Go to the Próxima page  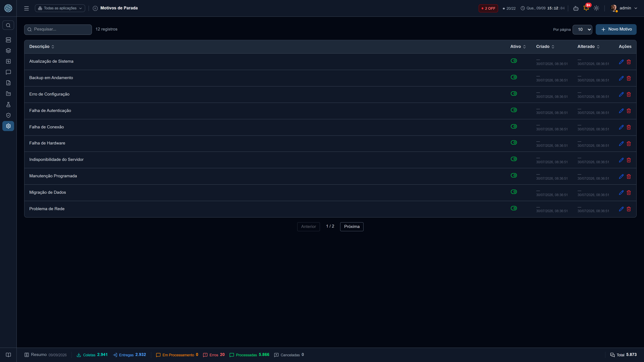tap(352, 227)
